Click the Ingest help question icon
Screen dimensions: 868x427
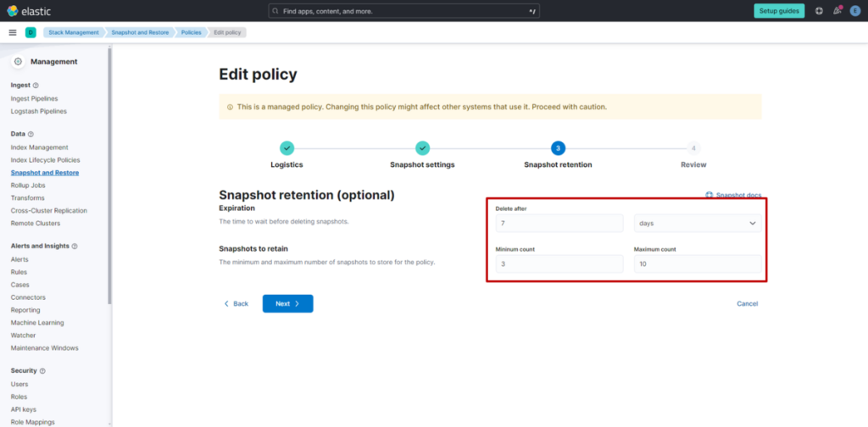(x=36, y=86)
